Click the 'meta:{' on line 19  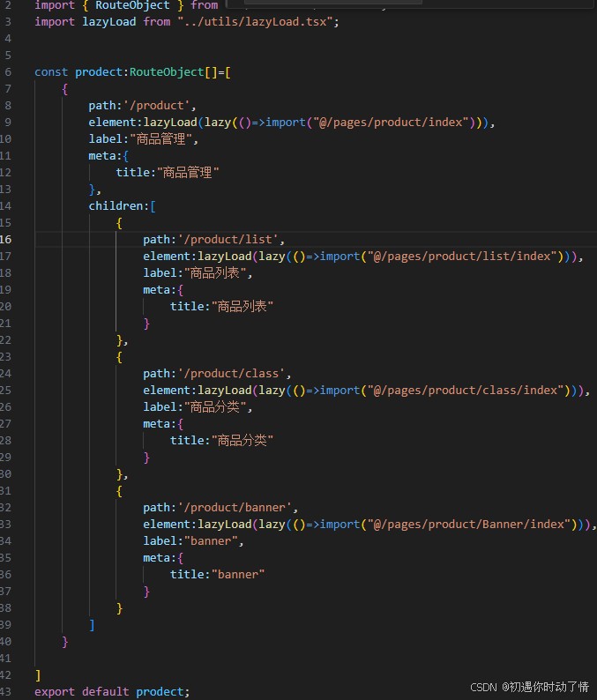163,290
